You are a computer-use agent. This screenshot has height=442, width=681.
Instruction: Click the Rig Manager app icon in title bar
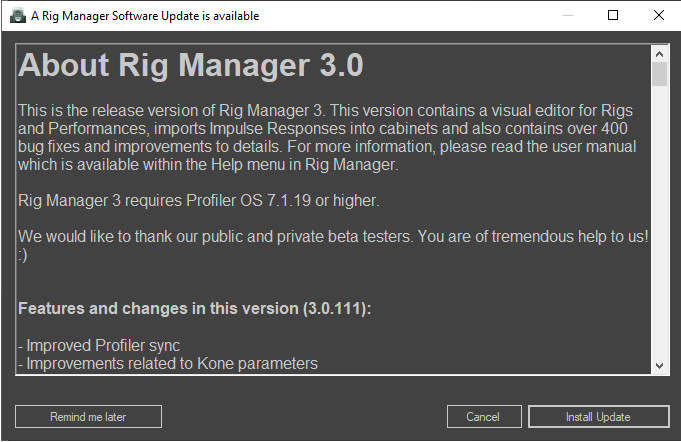point(18,16)
